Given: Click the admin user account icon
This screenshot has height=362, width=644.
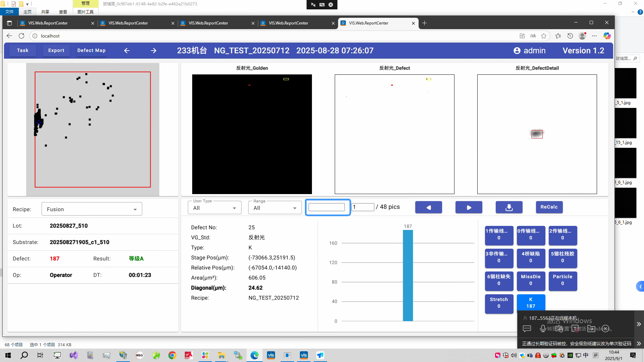Looking at the screenshot, I should tap(517, 51).
